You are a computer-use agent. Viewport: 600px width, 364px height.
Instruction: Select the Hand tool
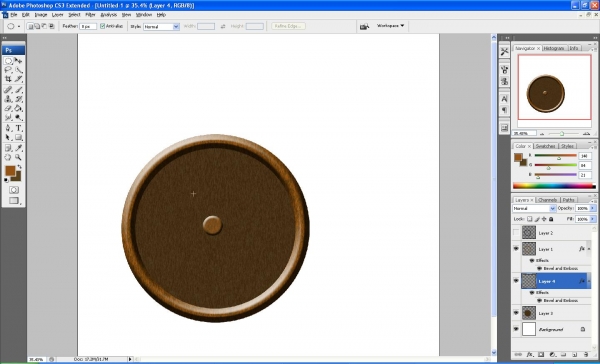click(x=8, y=157)
